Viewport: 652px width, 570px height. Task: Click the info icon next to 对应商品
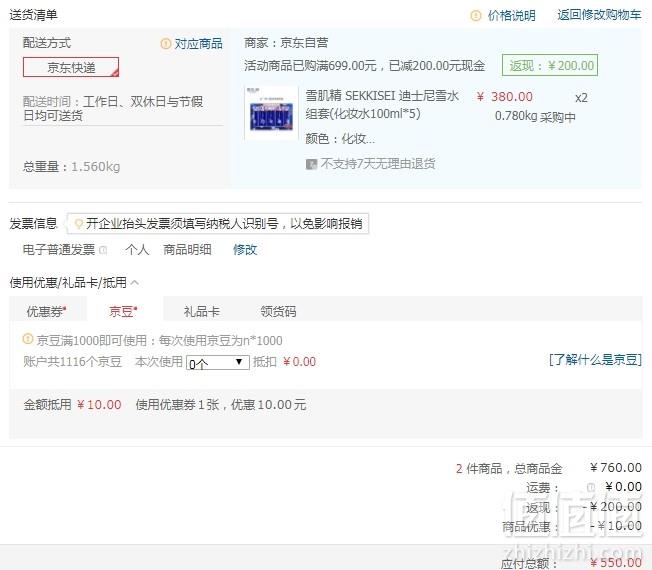point(165,43)
